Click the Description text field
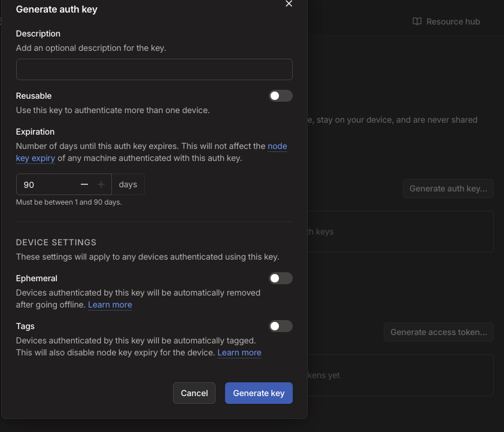 pos(154,69)
